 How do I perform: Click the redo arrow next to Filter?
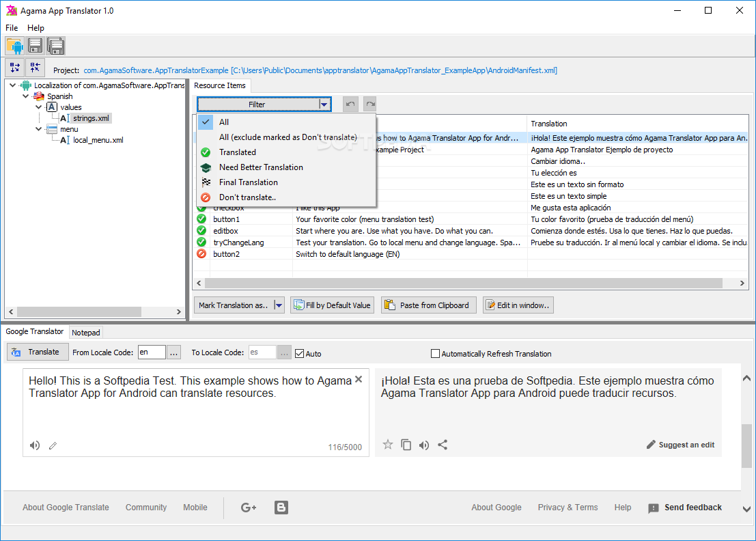(x=370, y=104)
